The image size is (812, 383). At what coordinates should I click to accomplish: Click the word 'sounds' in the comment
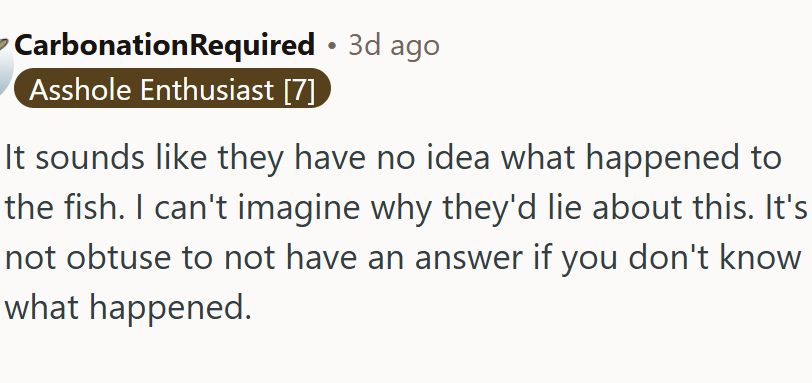point(90,158)
